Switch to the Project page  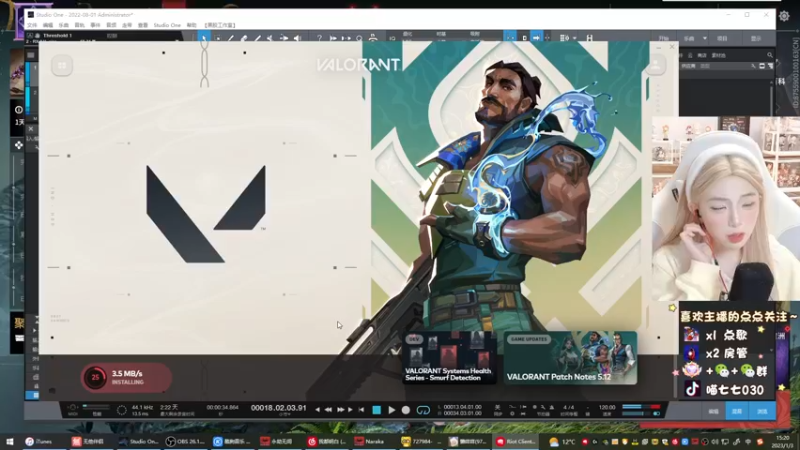click(x=722, y=38)
